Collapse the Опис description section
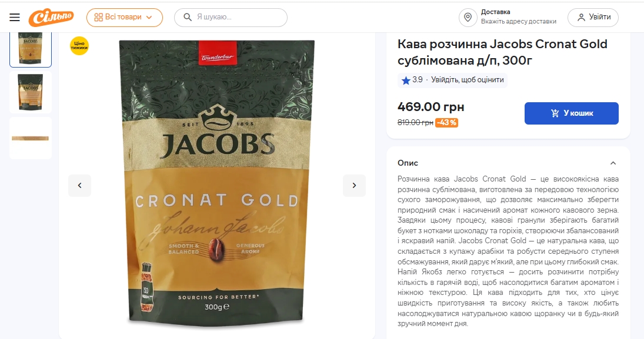This screenshot has width=644, height=339. point(613,163)
